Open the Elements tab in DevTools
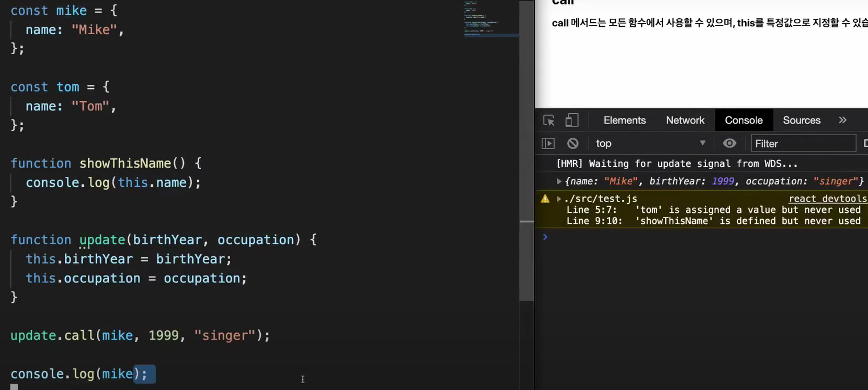This screenshot has width=868, height=390. [x=625, y=120]
